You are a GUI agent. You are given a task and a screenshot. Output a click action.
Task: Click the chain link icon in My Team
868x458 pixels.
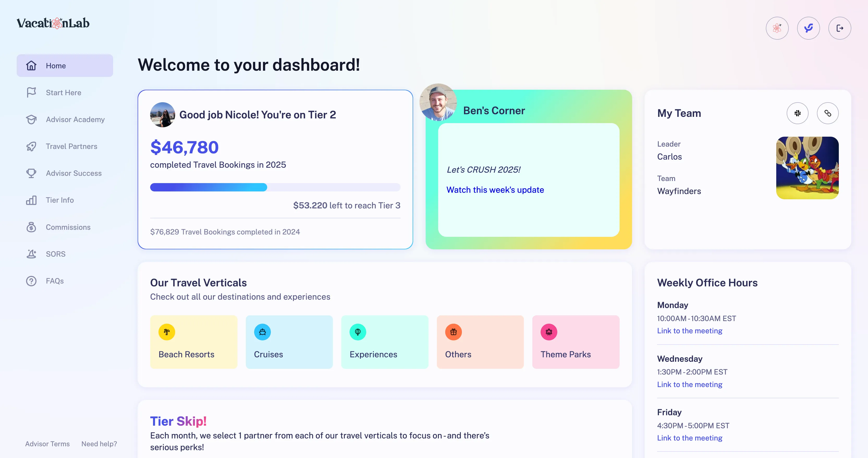point(827,113)
